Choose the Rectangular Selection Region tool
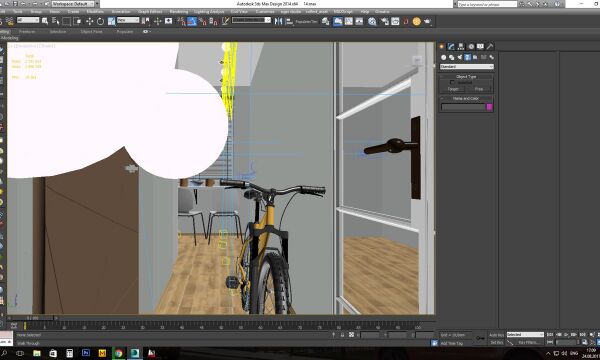This screenshot has height=360, width=600. 66,21
